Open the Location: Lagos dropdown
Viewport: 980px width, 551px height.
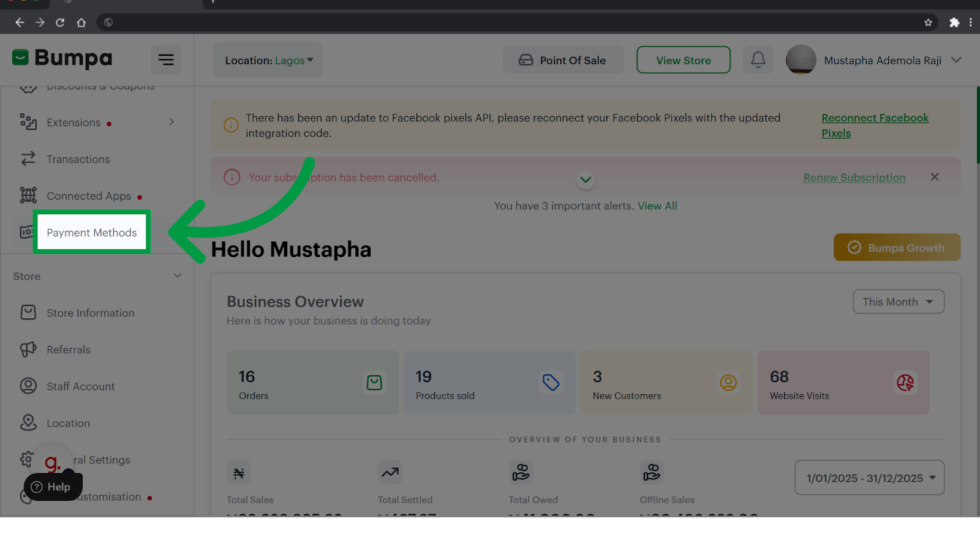268,60
